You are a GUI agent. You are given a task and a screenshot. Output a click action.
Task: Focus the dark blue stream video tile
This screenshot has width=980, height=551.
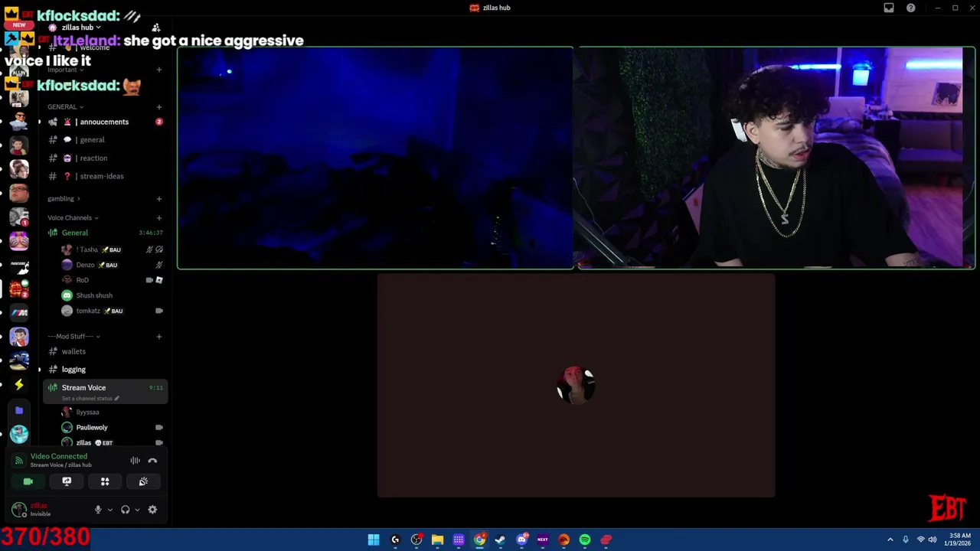[375, 158]
